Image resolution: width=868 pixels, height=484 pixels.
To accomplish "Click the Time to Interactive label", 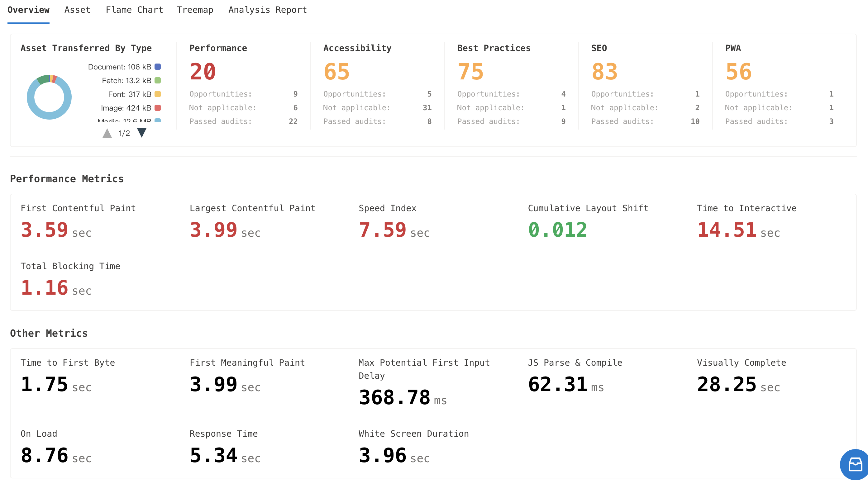I will click(747, 208).
